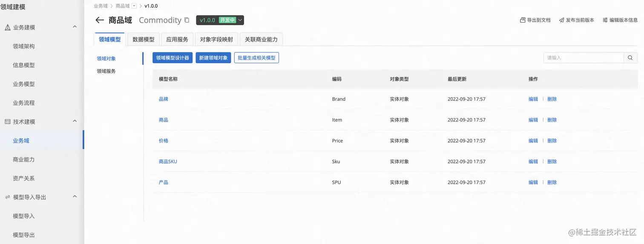The width and height of the screenshot is (644, 244).
Task: Click the 业务建模 triangle icon
Action: (x=7, y=27)
